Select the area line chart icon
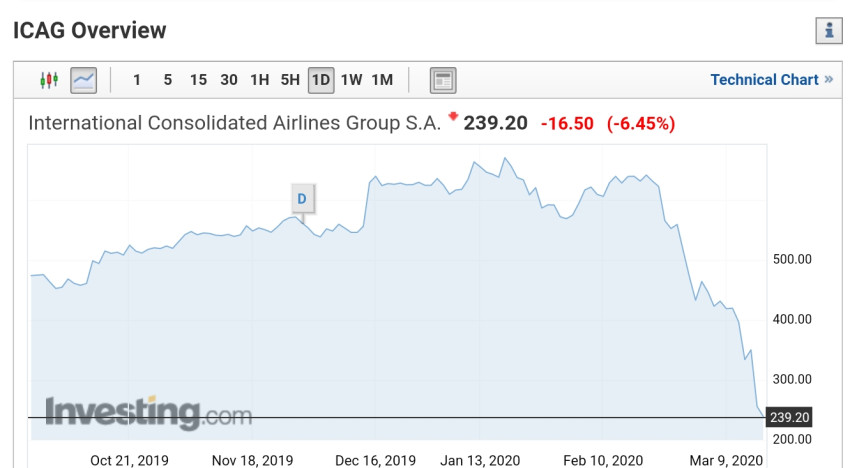This screenshot has width=850, height=468. coord(83,80)
